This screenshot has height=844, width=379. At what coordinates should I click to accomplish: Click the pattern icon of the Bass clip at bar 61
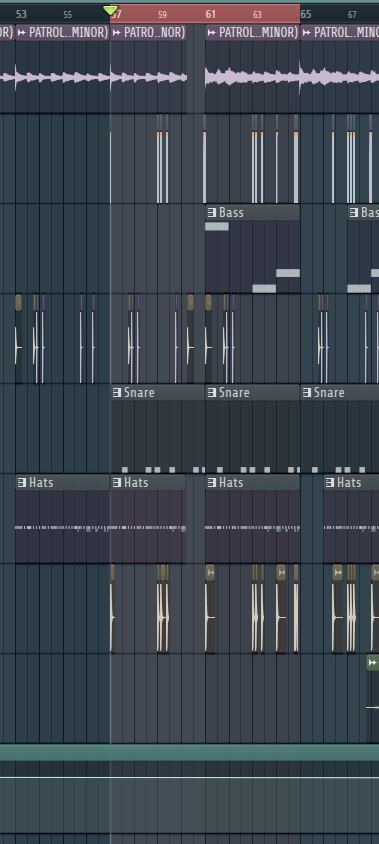(x=212, y=213)
